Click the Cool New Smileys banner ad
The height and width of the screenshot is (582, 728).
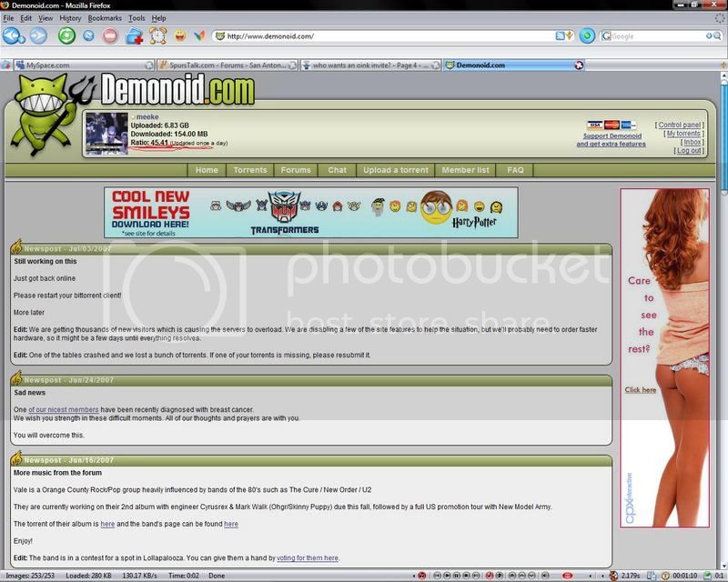click(x=311, y=213)
